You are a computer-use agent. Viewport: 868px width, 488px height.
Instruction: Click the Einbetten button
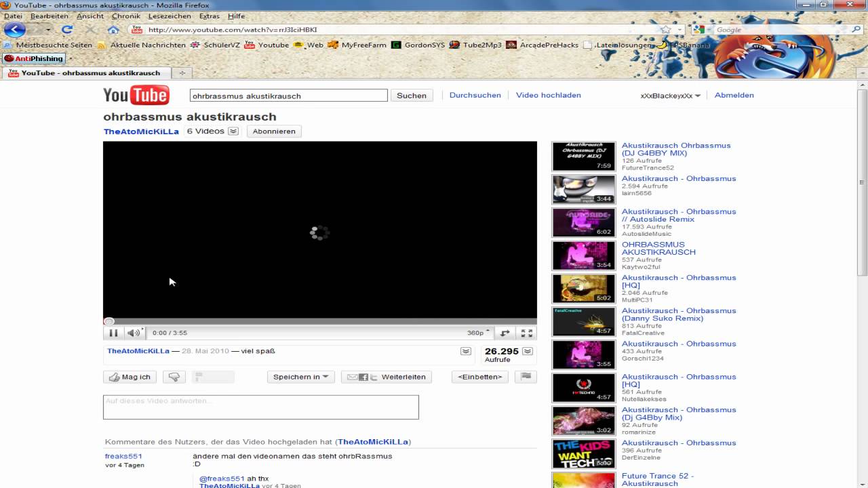tap(479, 377)
